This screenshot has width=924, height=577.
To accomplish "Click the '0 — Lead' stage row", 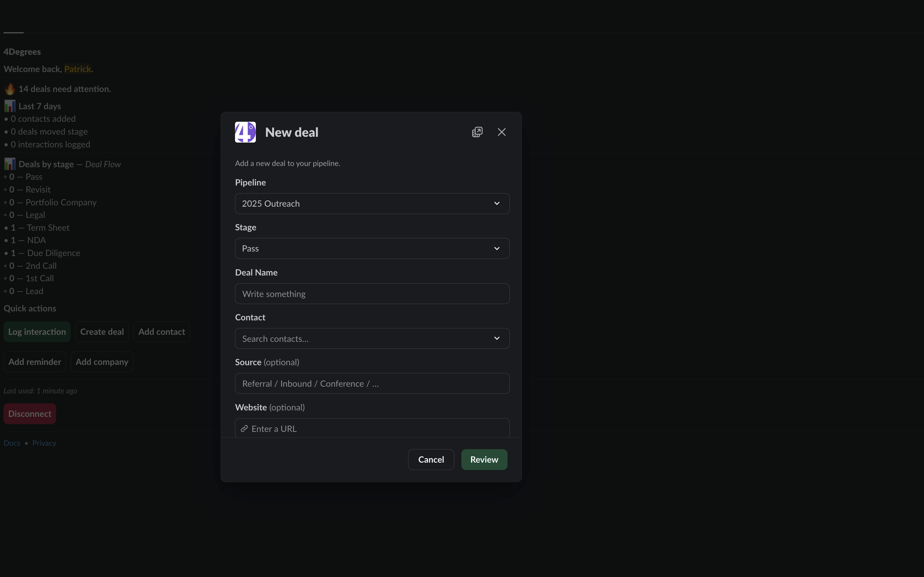I will (24, 291).
